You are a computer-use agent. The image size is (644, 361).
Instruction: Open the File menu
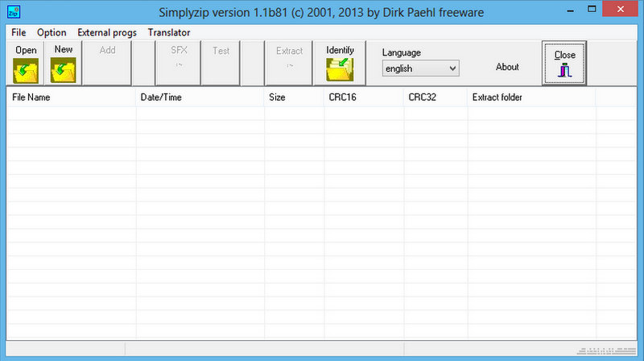pyautogui.click(x=19, y=32)
